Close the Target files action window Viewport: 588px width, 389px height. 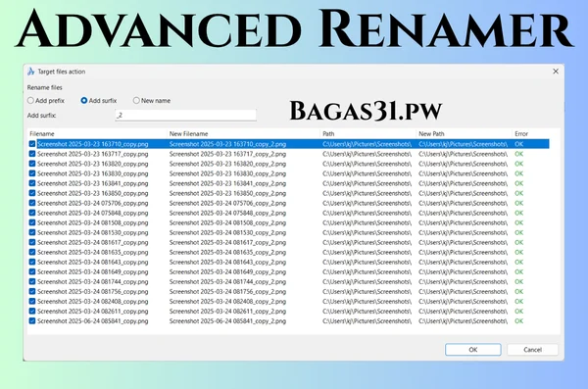[556, 72]
